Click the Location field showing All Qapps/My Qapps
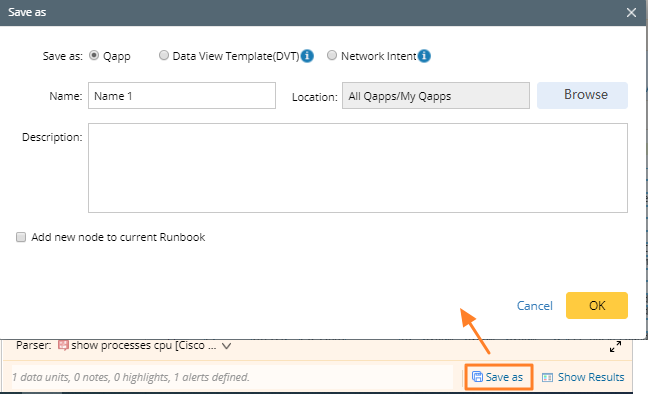This screenshot has width=650, height=394. [x=436, y=95]
